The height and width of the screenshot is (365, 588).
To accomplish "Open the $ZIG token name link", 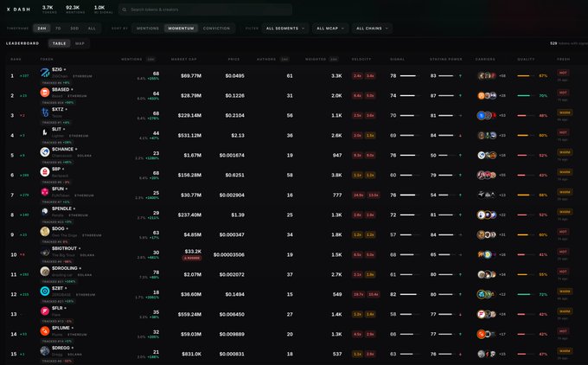I will (x=57, y=70).
